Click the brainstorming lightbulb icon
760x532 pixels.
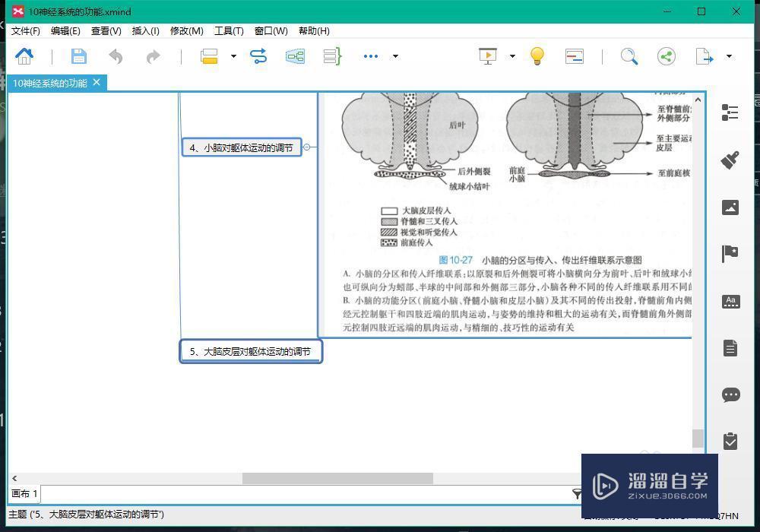pos(537,56)
